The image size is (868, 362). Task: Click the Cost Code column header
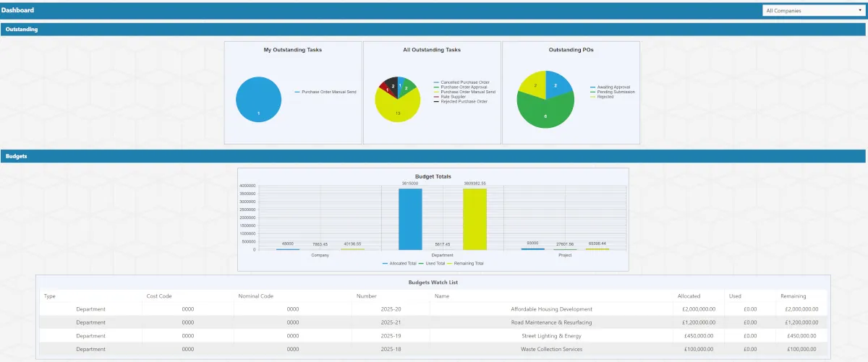click(158, 296)
